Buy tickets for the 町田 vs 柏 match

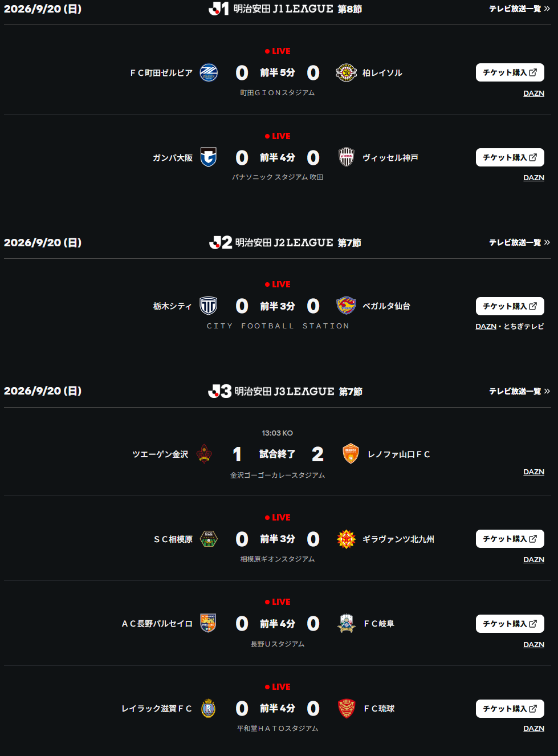click(x=510, y=72)
